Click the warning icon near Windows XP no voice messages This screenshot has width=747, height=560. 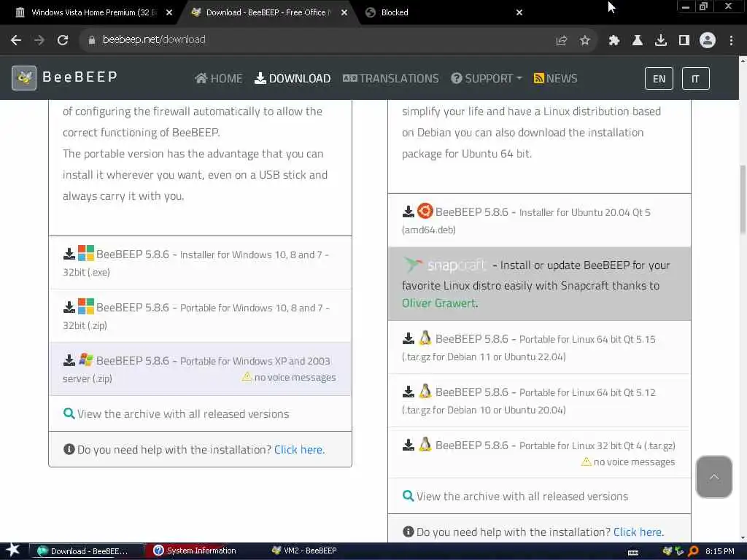247,377
